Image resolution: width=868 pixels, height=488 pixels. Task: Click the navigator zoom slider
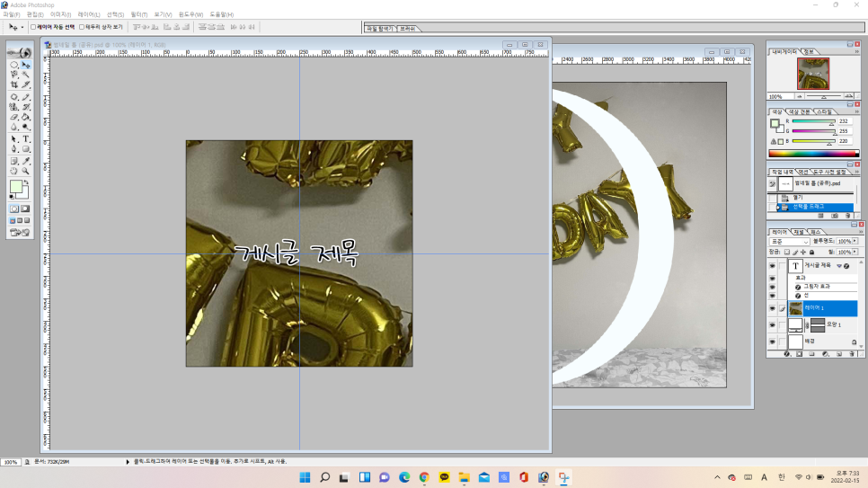[x=824, y=96]
